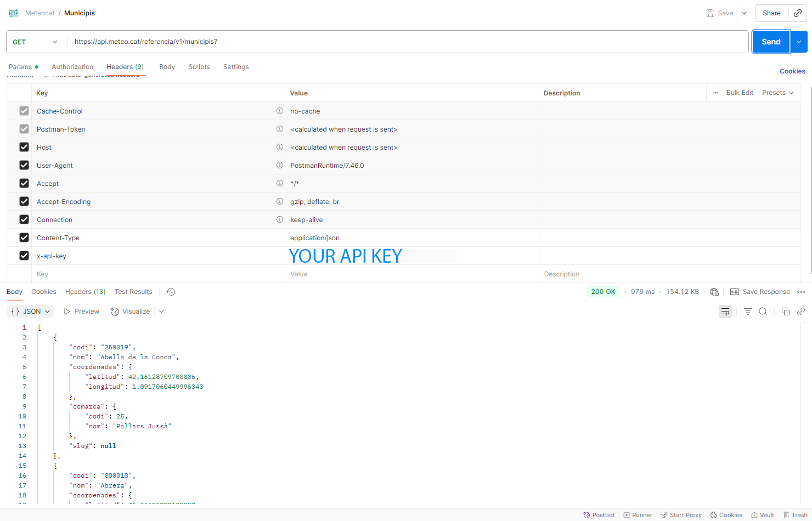
Task: Open Postbot from the status bar
Action: (x=599, y=515)
